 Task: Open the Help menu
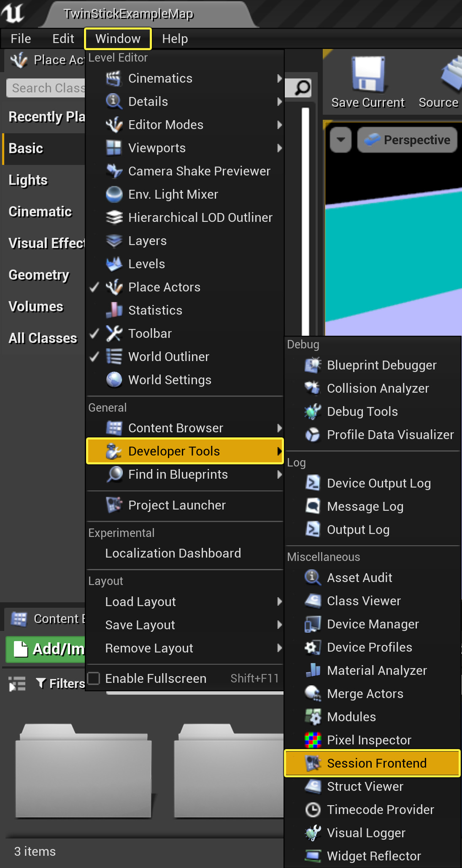[175, 39]
